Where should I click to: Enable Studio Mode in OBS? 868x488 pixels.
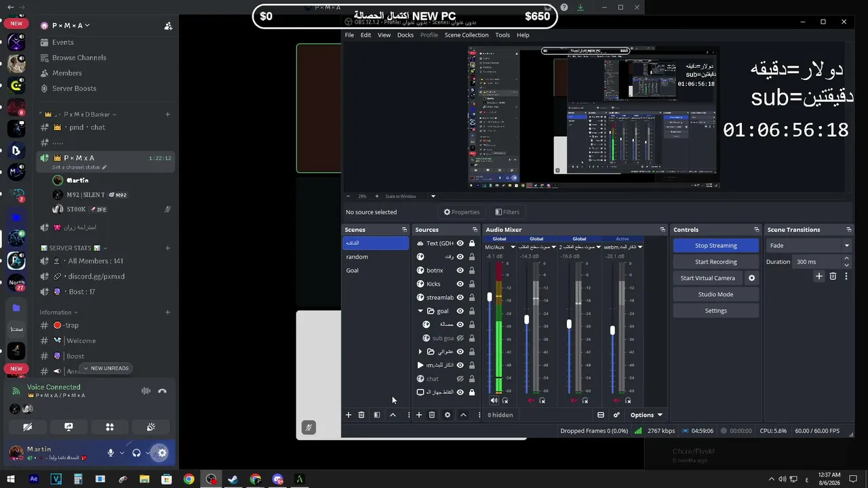[716, 294]
